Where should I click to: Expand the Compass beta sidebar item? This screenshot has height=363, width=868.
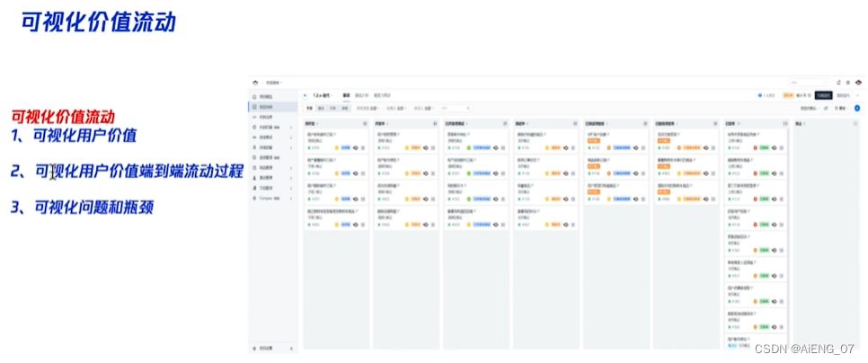point(291,198)
